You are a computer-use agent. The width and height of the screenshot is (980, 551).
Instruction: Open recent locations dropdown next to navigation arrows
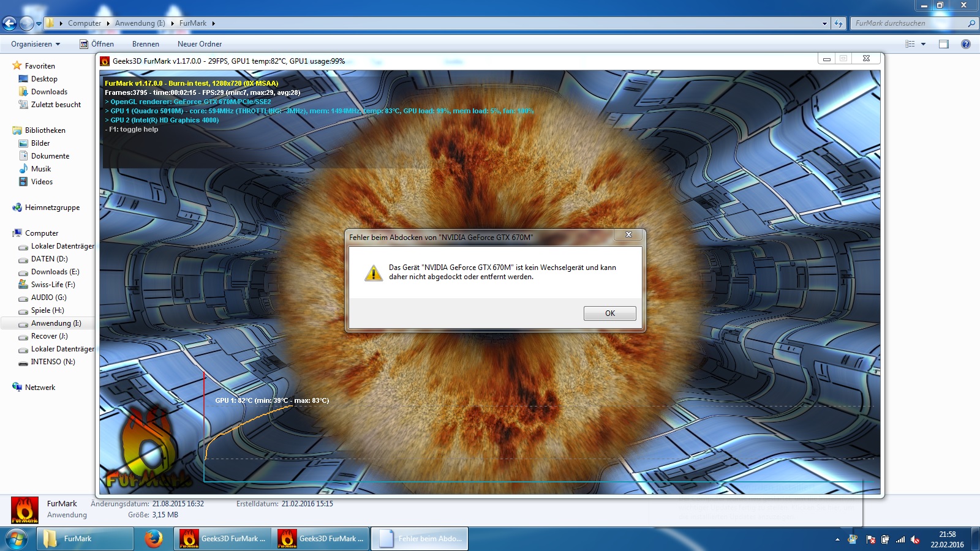tap(39, 24)
